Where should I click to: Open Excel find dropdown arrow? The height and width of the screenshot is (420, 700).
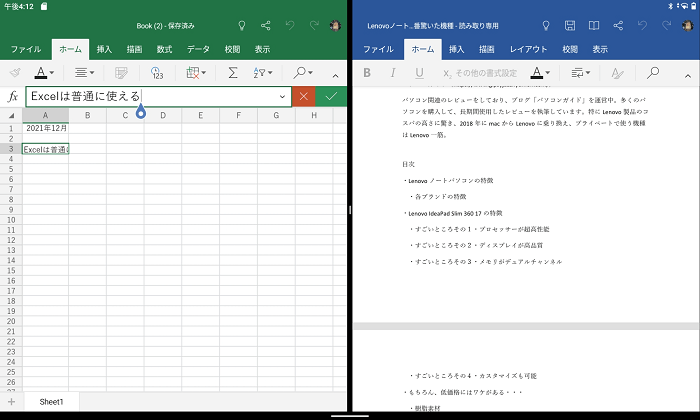[x=310, y=73]
